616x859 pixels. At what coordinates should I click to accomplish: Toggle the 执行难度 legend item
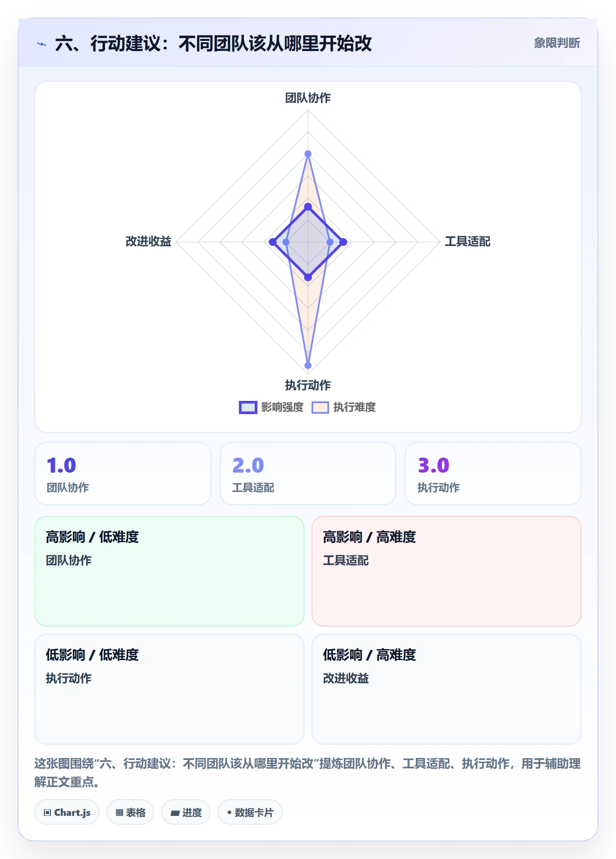click(344, 407)
